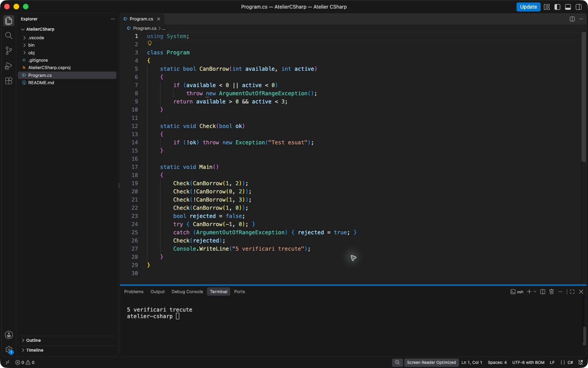Split the editor right
Viewport: 588px width, 368px height.
(x=572, y=19)
